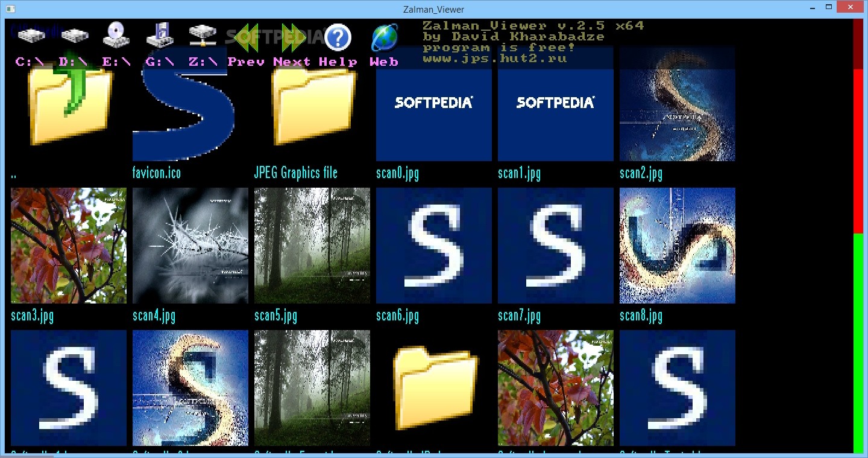Open the leaves thumbnail below scan7.jpg
Image resolution: width=868 pixels, height=458 pixels.
(x=556, y=388)
